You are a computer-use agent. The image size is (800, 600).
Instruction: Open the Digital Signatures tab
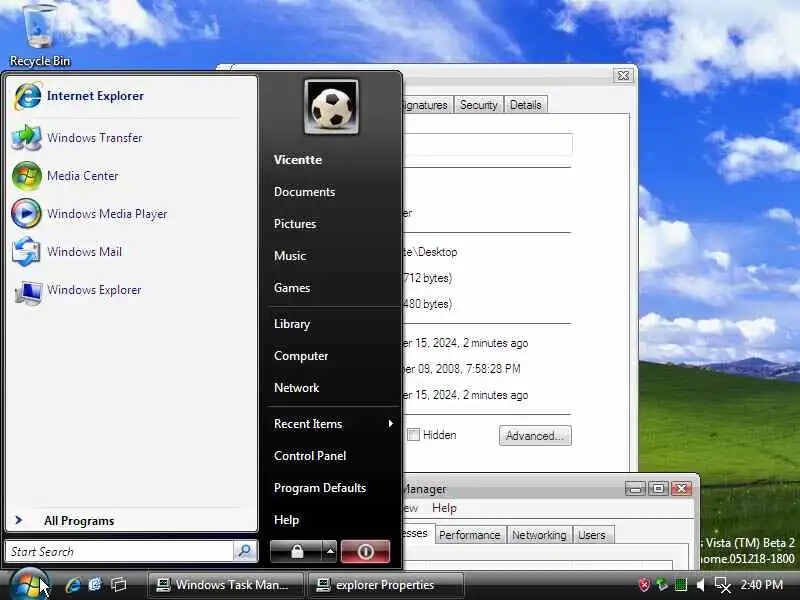click(x=426, y=105)
